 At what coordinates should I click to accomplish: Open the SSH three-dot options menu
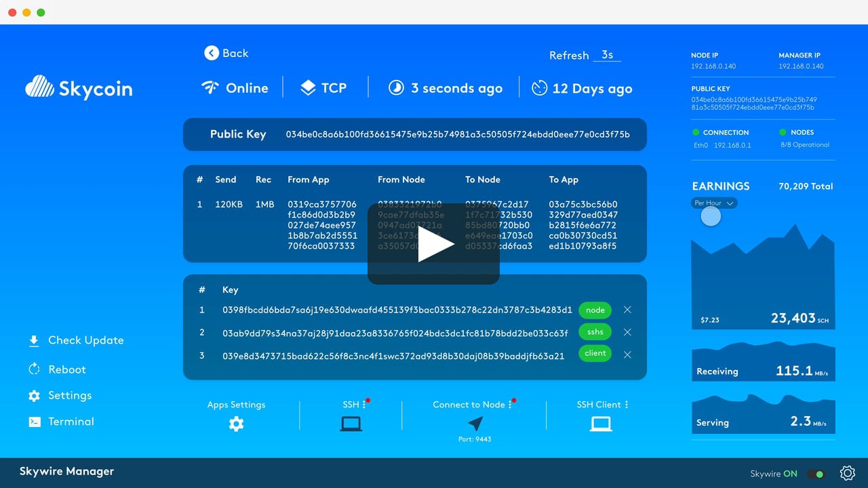click(x=364, y=405)
